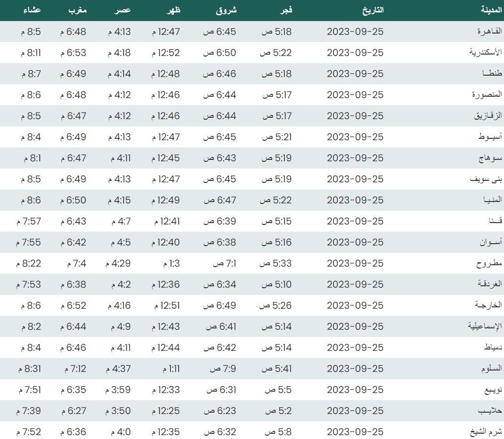
Task: Click the فجر column header
Action: click(286, 10)
